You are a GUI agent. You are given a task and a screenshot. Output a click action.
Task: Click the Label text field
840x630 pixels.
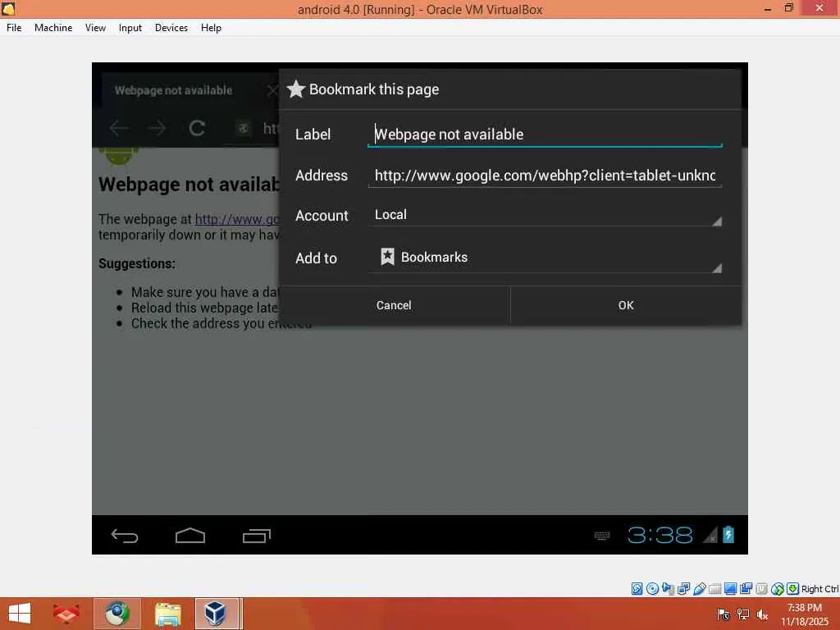[545, 134]
